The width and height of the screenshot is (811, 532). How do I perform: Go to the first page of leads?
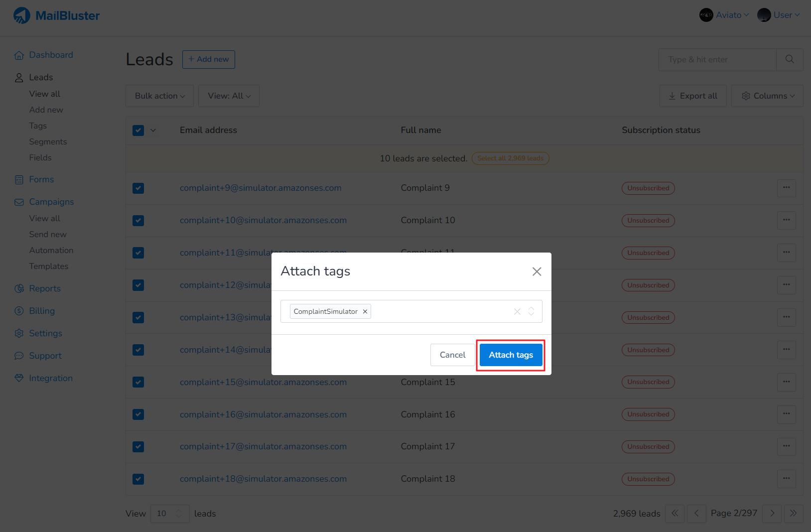(x=675, y=513)
